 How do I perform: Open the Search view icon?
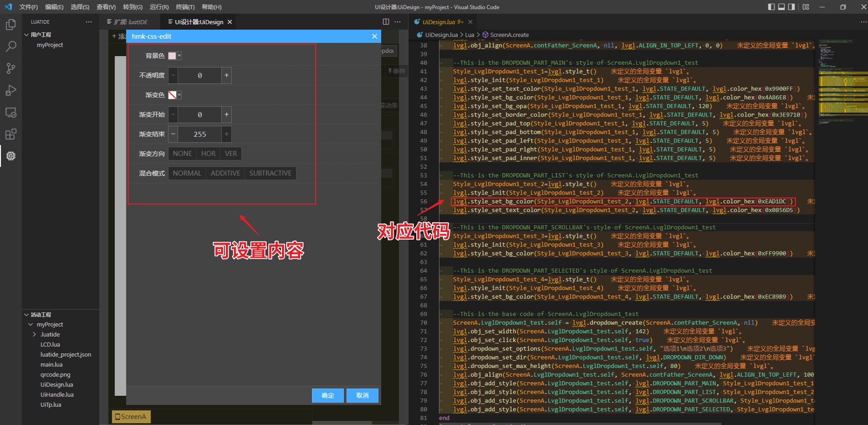[11, 46]
